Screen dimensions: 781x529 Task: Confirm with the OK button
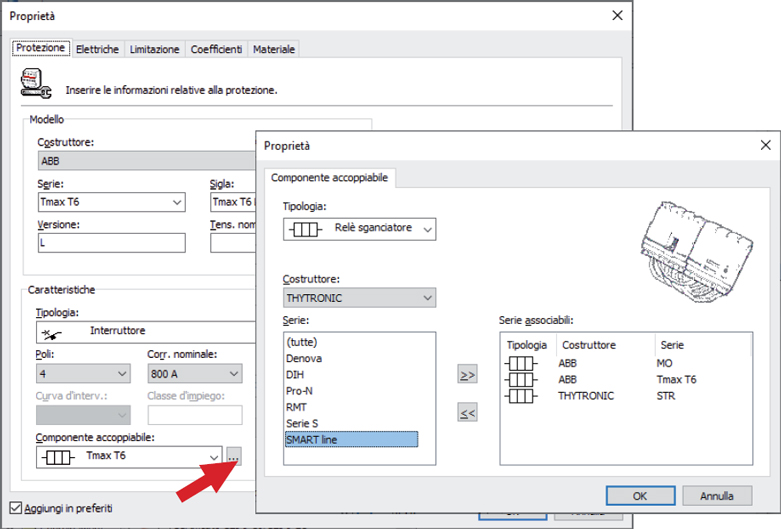pyautogui.click(x=641, y=496)
